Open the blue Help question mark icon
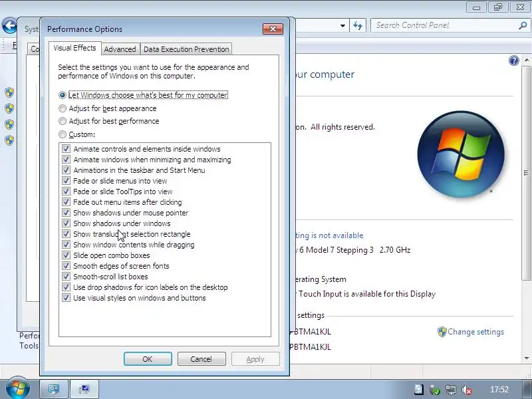 tap(513, 61)
